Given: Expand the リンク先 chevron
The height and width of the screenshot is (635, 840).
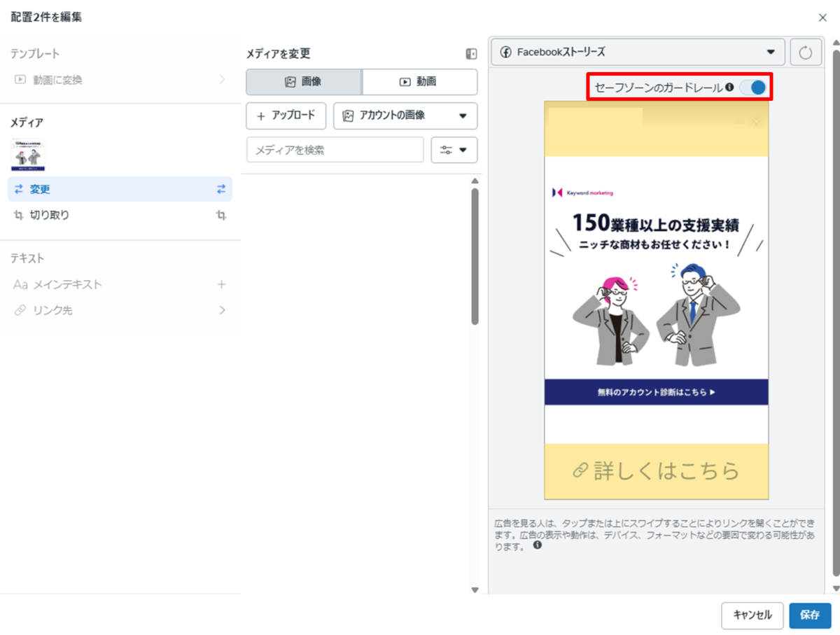Looking at the screenshot, I should pyautogui.click(x=222, y=310).
